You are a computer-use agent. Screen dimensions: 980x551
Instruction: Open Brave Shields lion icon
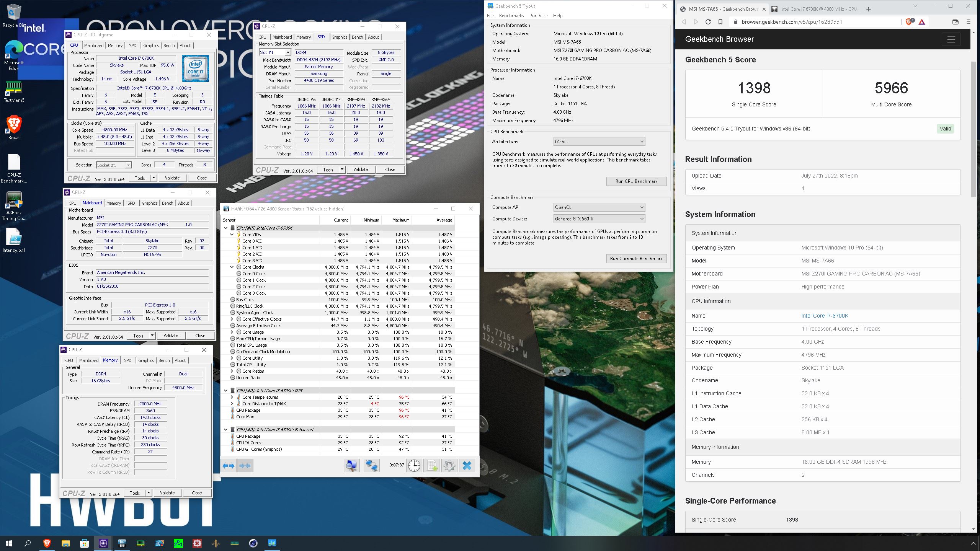point(910,22)
